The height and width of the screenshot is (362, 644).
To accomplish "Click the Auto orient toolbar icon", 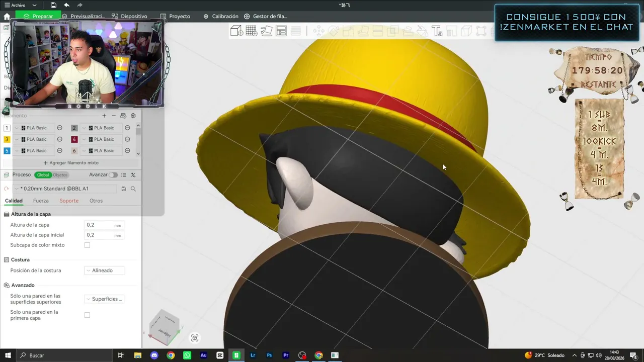I will click(267, 31).
